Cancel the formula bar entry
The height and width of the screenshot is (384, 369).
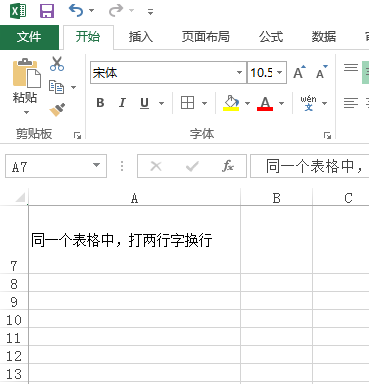coord(156,166)
